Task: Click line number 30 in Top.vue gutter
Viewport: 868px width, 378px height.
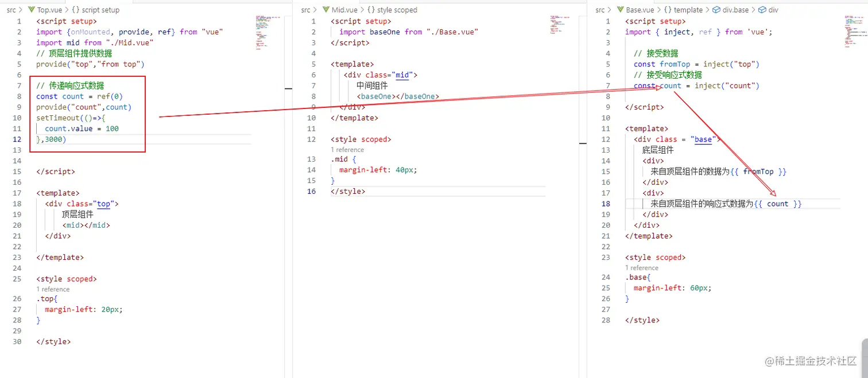Action: 17,342
